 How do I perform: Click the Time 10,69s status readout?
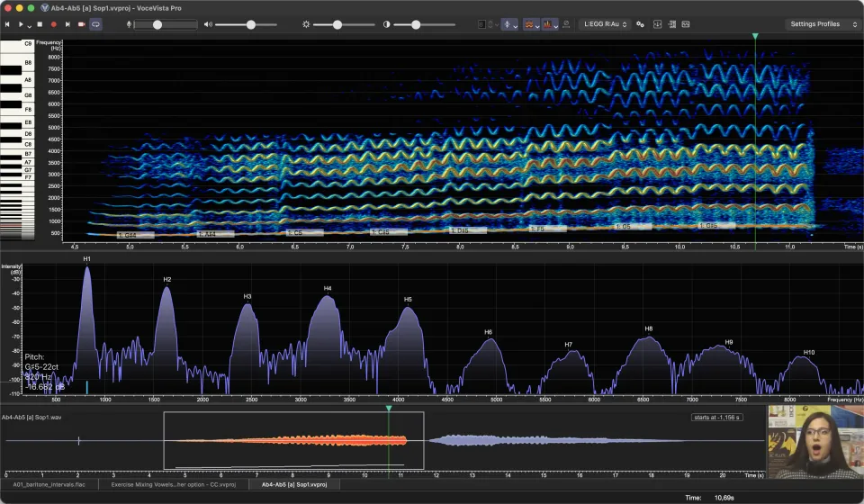click(x=710, y=498)
